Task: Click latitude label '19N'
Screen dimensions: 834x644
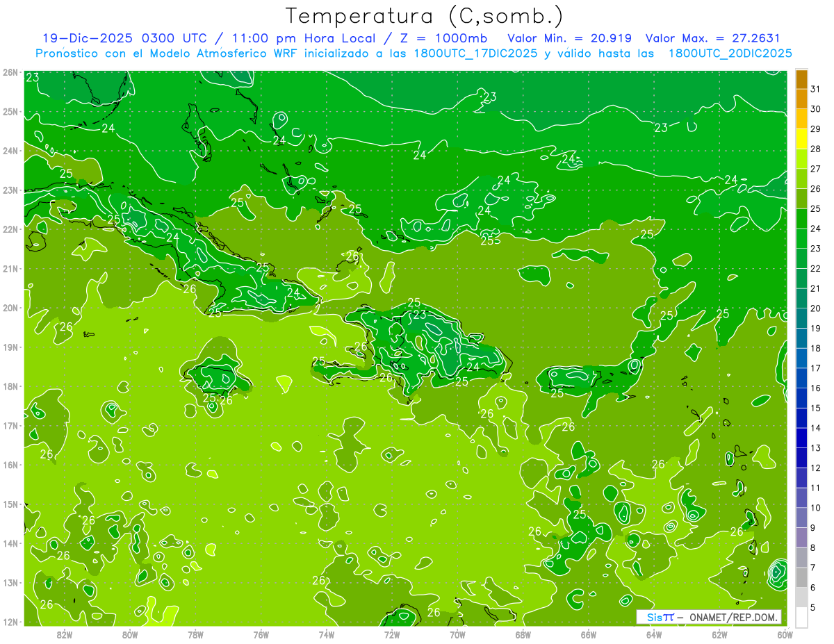Action: tap(10, 347)
